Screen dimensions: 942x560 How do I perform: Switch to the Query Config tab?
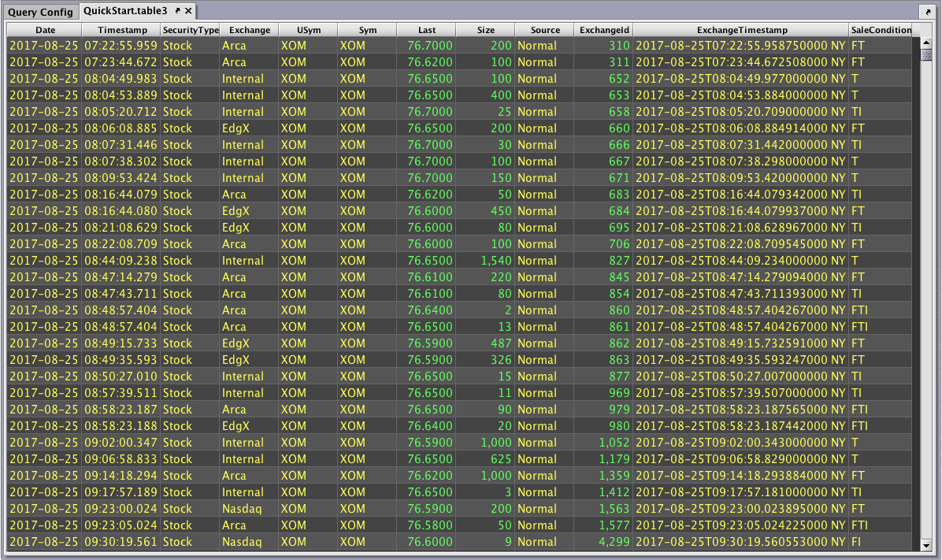(40, 12)
